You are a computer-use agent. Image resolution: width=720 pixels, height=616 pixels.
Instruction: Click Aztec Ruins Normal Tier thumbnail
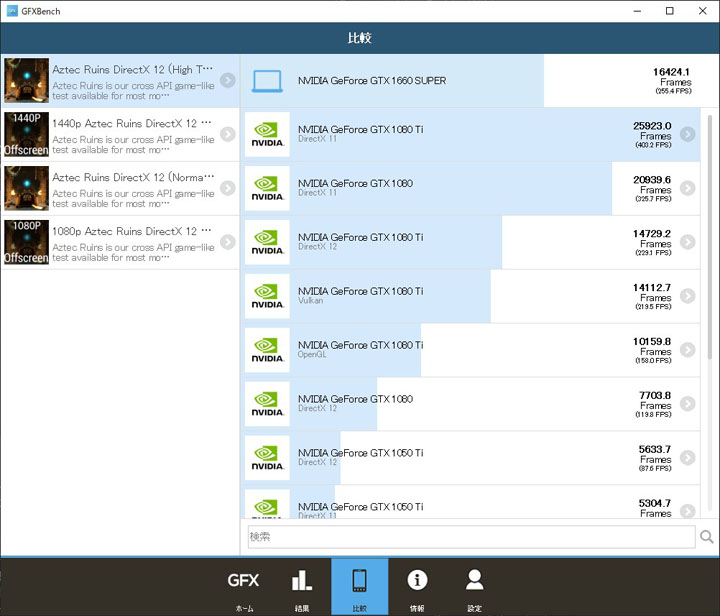(27, 188)
